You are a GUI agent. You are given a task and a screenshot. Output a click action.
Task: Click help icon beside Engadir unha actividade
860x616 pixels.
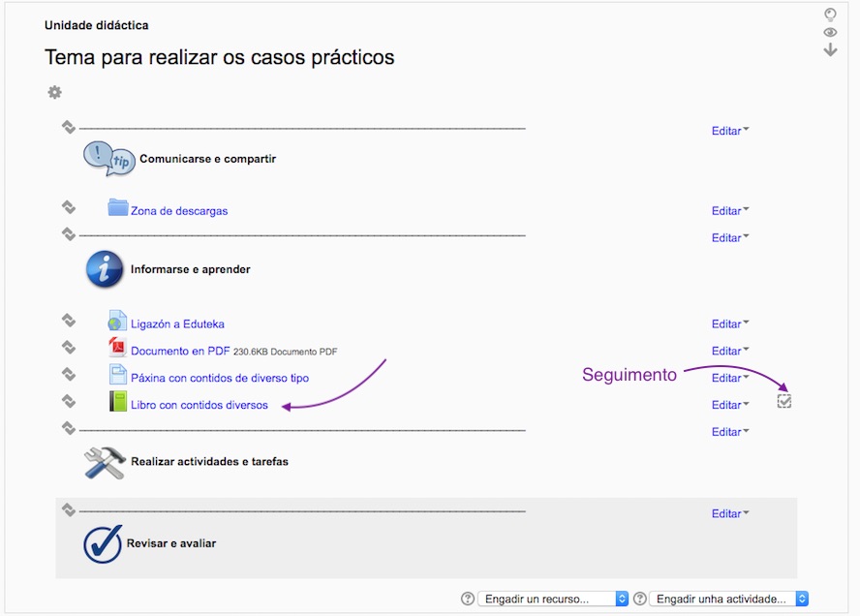[x=639, y=600]
